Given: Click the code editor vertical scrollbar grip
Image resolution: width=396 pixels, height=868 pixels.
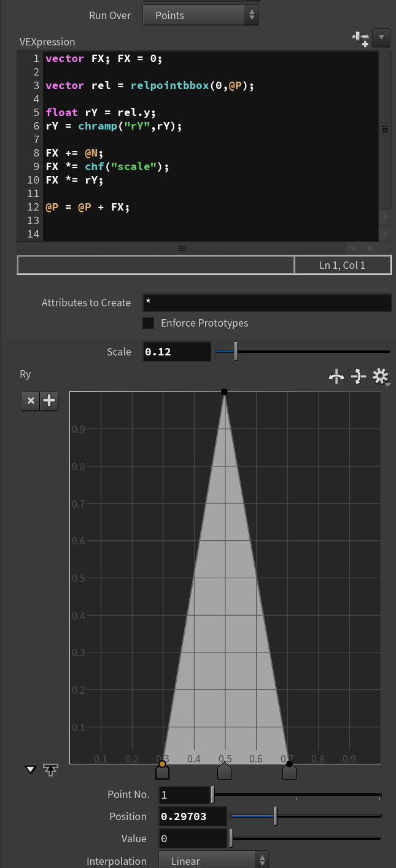Looking at the screenshot, I should click(x=385, y=130).
